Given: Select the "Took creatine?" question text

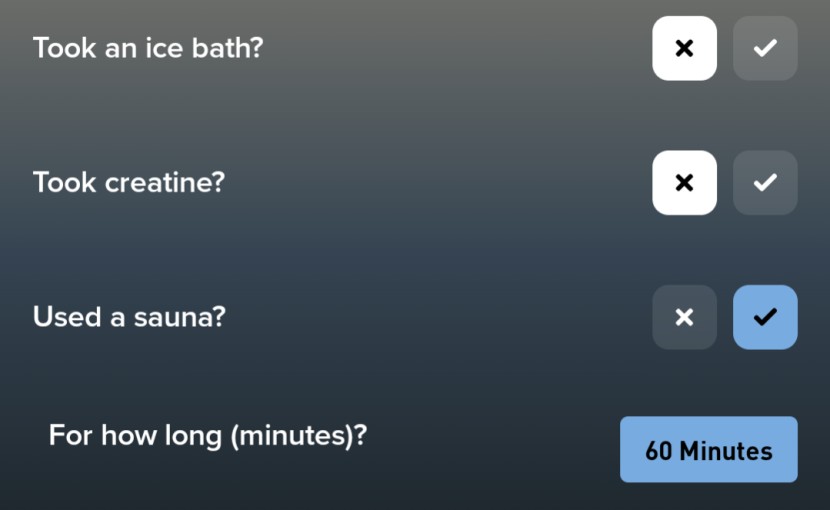Looking at the screenshot, I should pos(129,183).
